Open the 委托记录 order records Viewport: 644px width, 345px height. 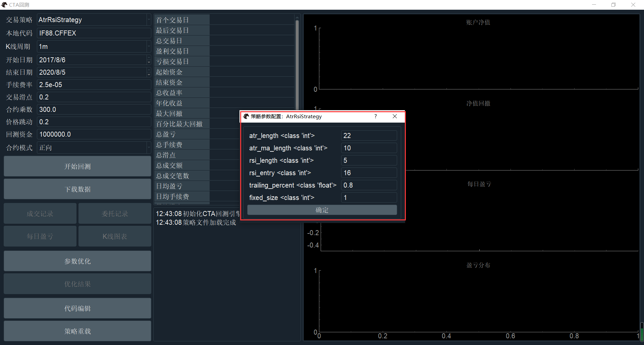point(115,213)
